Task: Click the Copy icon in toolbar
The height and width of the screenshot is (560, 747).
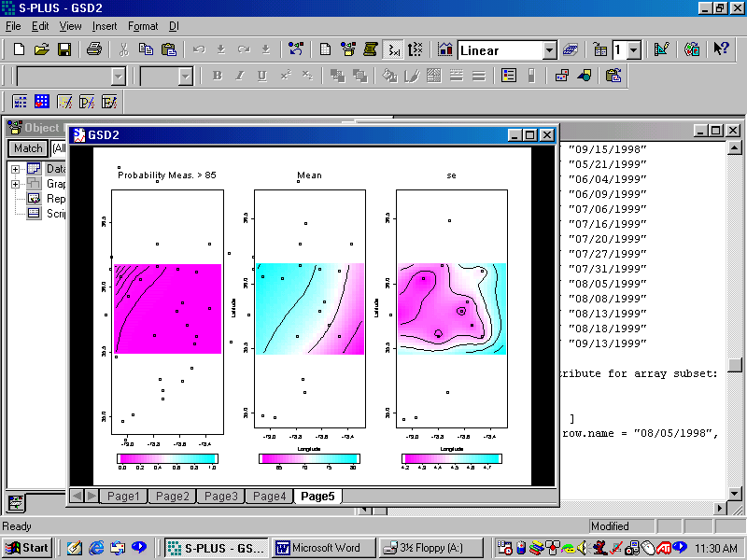Action: (146, 49)
